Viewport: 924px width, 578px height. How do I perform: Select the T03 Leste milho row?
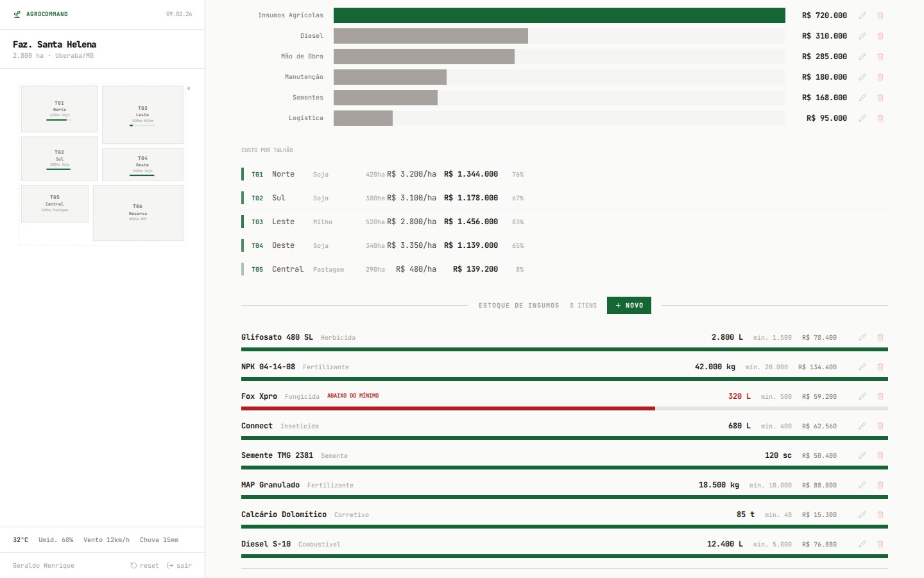coord(385,222)
